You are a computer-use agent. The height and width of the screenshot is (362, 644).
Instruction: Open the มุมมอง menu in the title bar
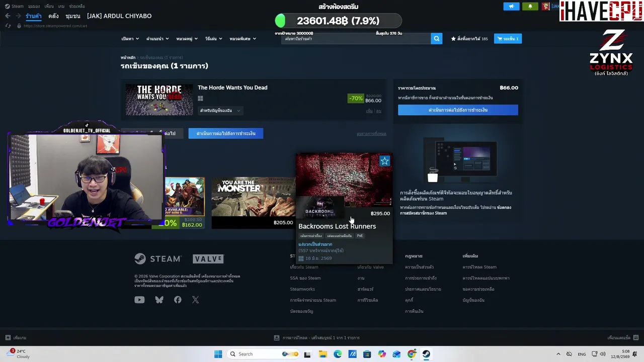pos(34,7)
